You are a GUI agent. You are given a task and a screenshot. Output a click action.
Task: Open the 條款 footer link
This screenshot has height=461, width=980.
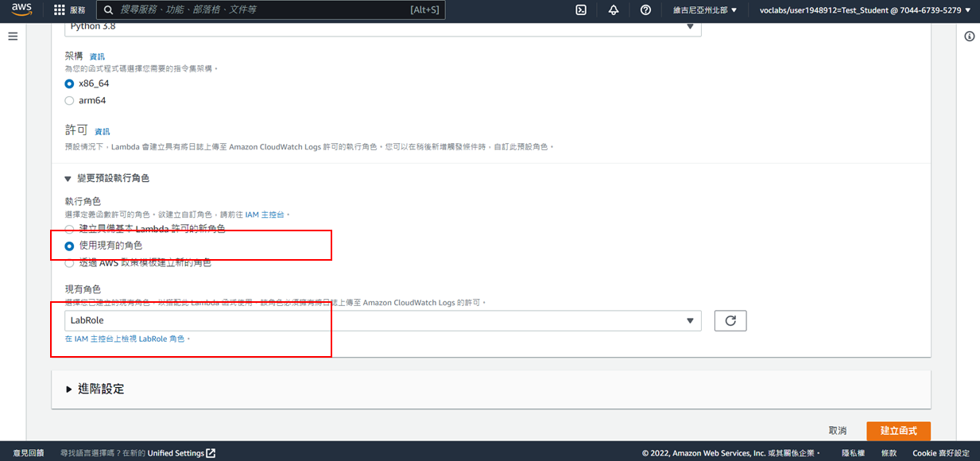point(889,453)
